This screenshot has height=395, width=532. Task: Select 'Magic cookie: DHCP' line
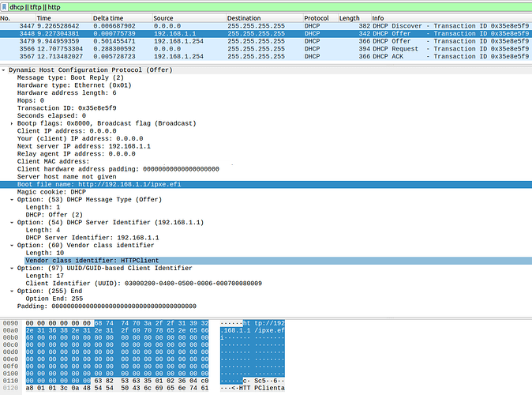pos(51,192)
